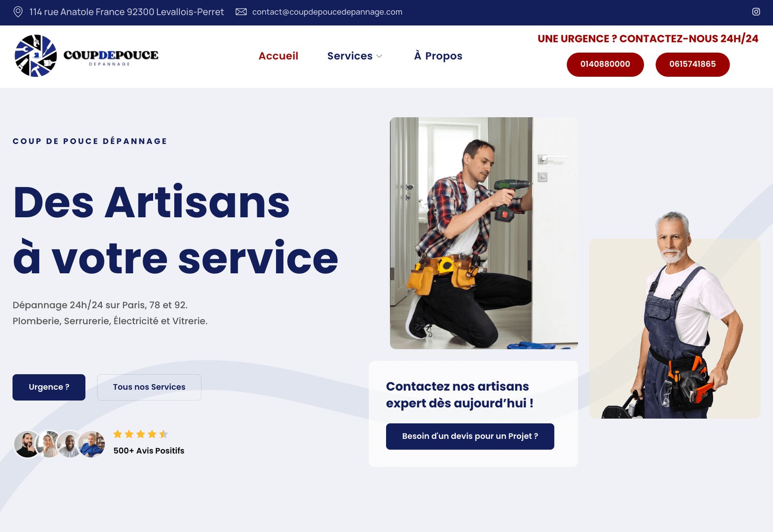Click the envelope email icon
The height and width of the screenshot is (532, 773).
tap(241, 12)
